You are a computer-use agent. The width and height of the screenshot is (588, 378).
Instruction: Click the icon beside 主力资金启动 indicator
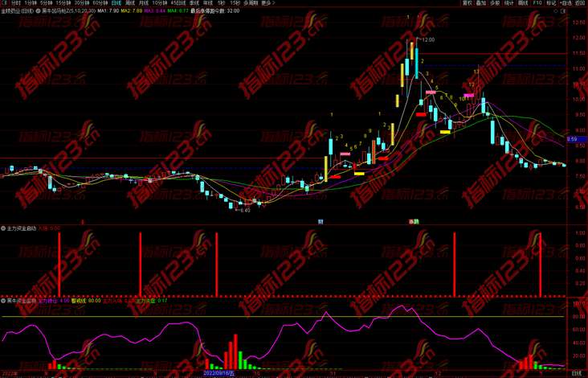pos(4,228)
